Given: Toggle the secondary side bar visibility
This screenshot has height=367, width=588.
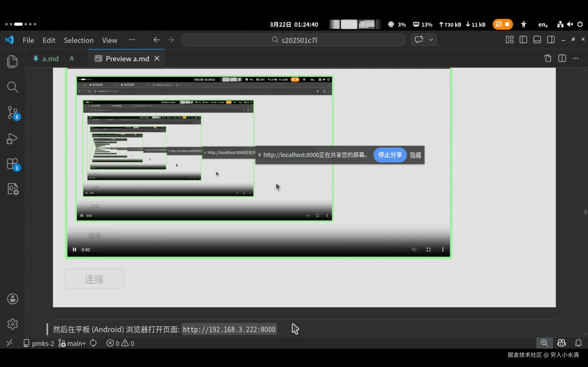Looking at the screenshot, I should (551, 40).
